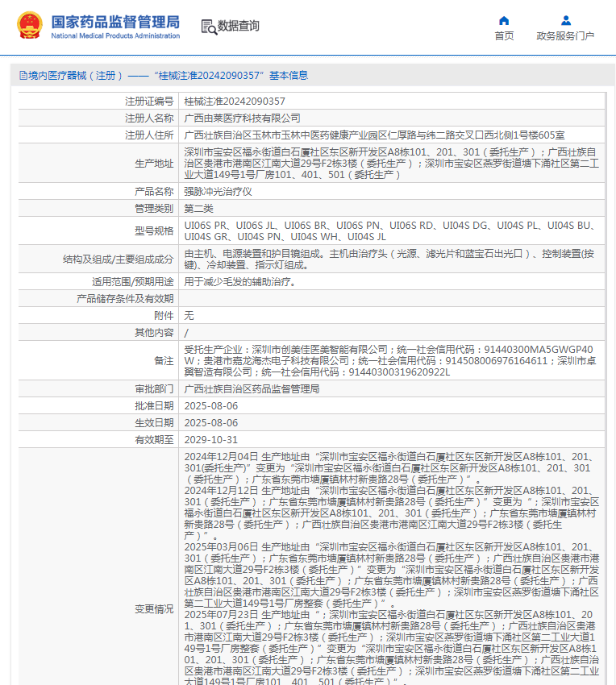Select 强脉冲光治疗仪 value
Image resolution: width=616 pixels, height=685 pixels.
pos(218,191)
